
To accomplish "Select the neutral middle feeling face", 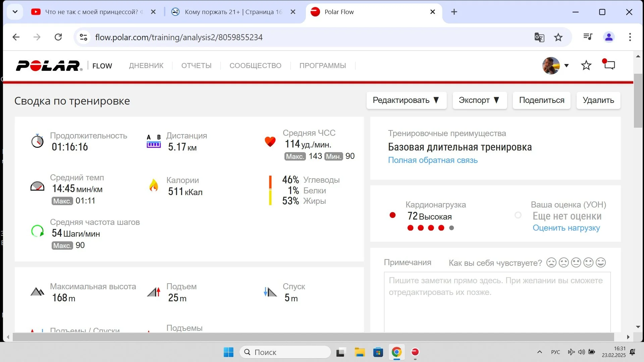I will pyautogui.click(x=576, y=262).
